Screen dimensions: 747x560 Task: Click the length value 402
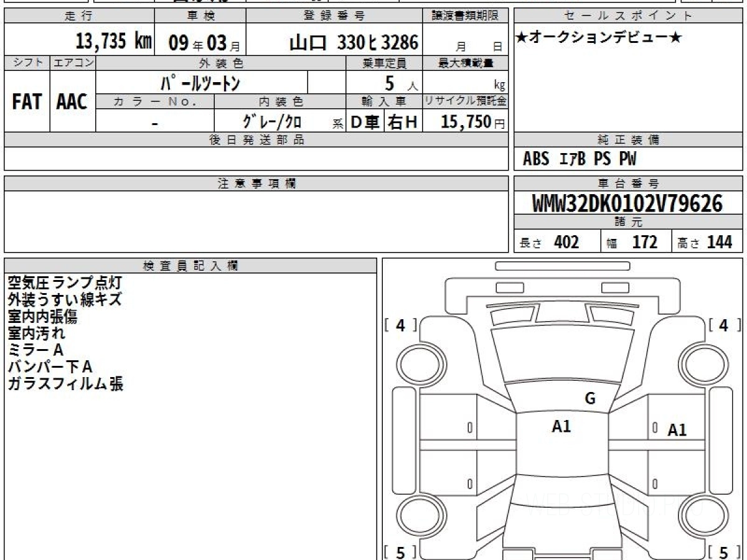tap(566, 242)
